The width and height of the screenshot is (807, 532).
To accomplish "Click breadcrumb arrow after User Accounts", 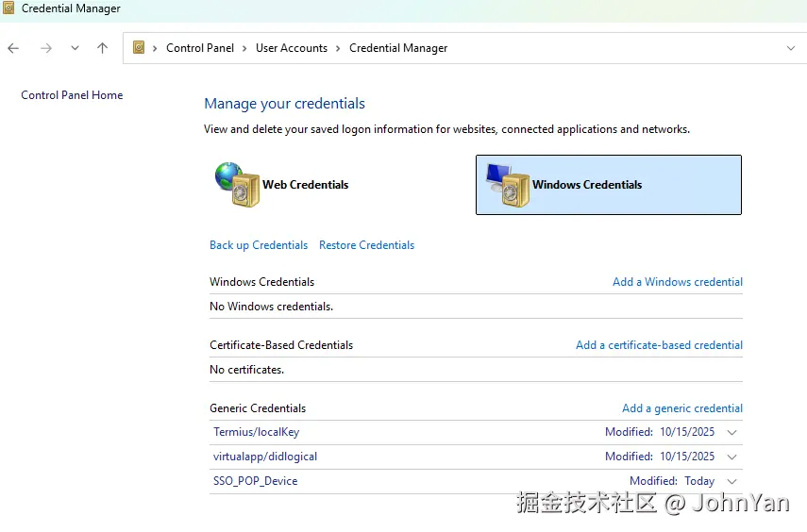I will [338, 48].
